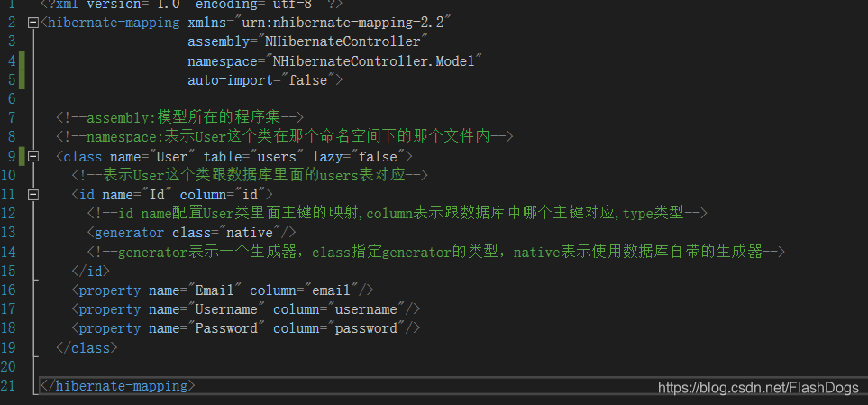Click the id name comment on line 12
868x405 pixels.
coord(397,213)
